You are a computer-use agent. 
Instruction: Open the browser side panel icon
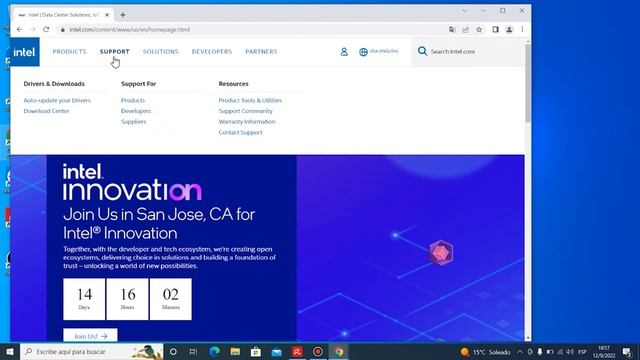[496, 29]
